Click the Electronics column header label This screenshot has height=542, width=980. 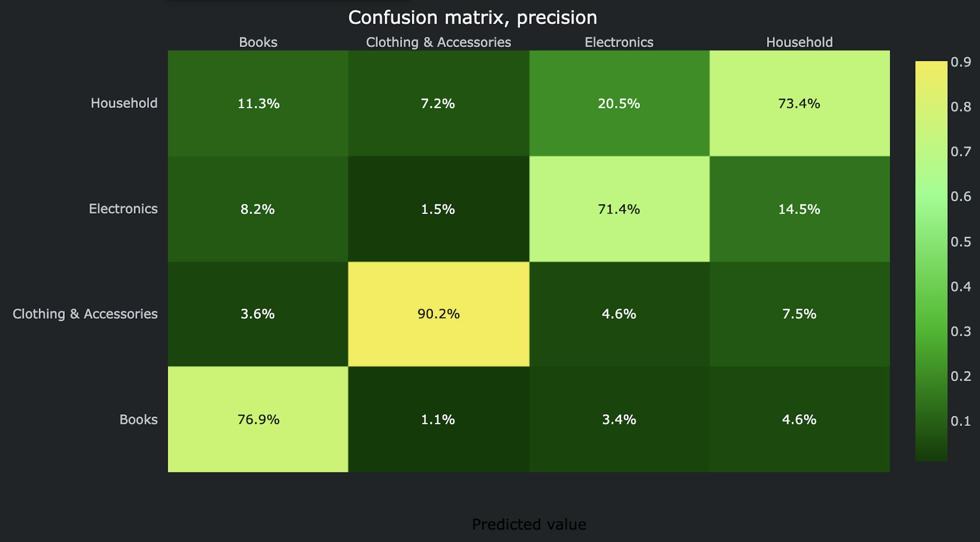pos(619,42)
